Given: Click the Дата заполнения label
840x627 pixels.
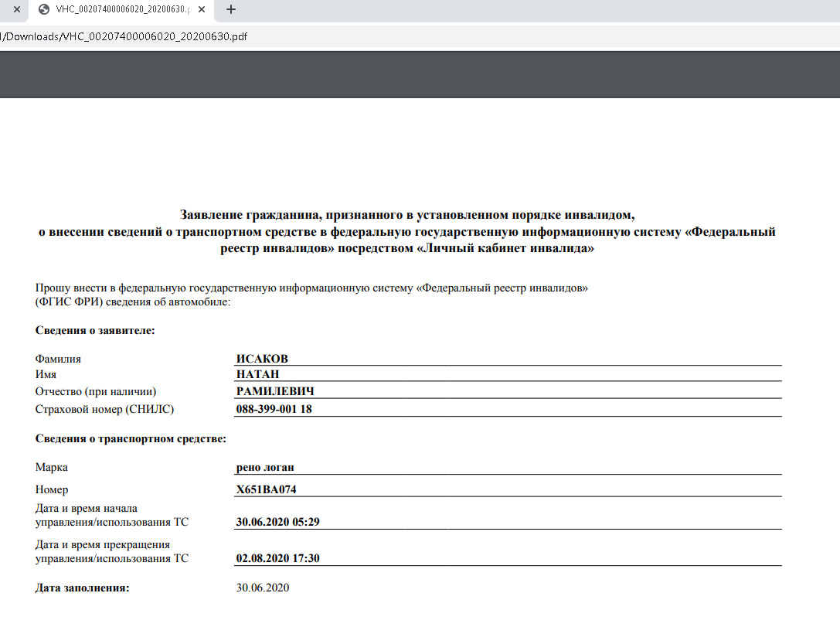Looking at the screenshot, I should [x=83, y=588].
